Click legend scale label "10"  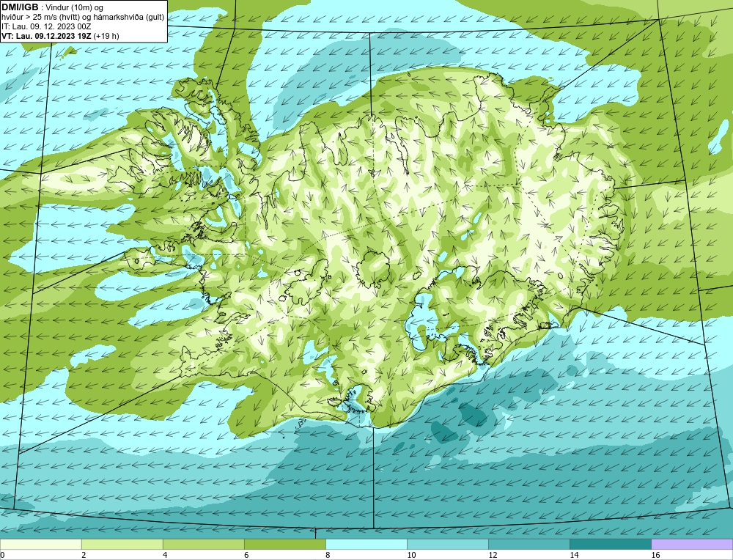(411, 555)
